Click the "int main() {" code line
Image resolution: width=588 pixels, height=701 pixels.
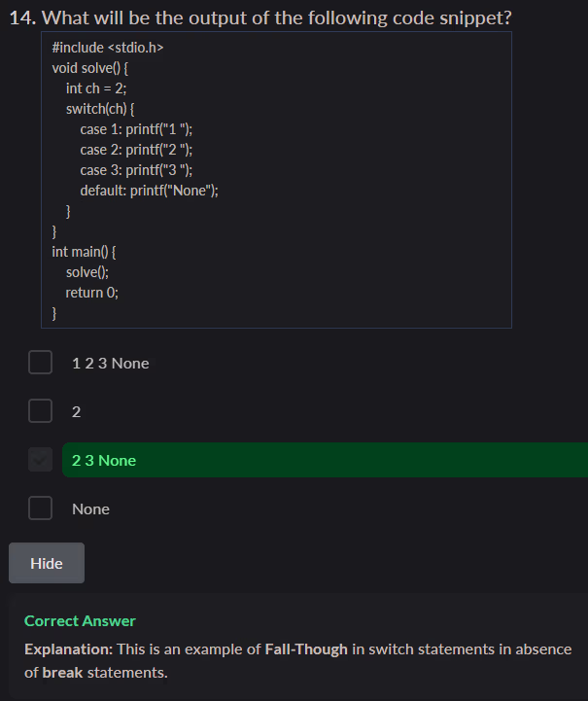click(x=84, y=252)
